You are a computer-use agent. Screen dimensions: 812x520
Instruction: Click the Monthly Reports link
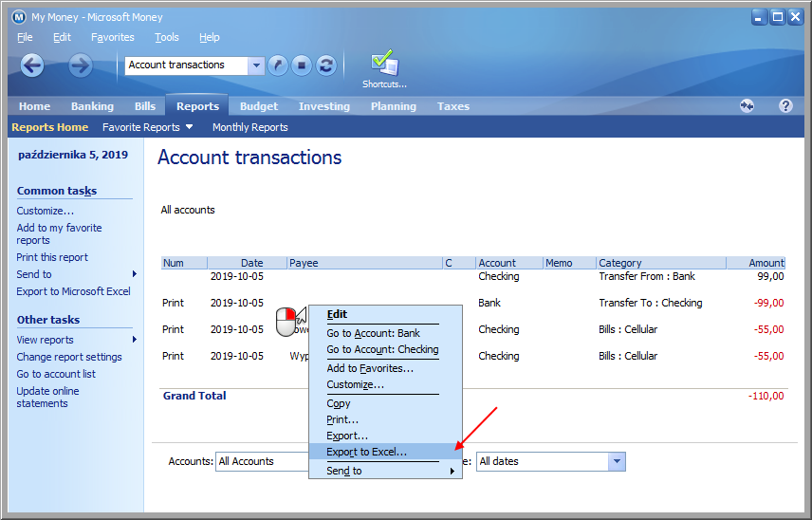click(x=249, y=127)
